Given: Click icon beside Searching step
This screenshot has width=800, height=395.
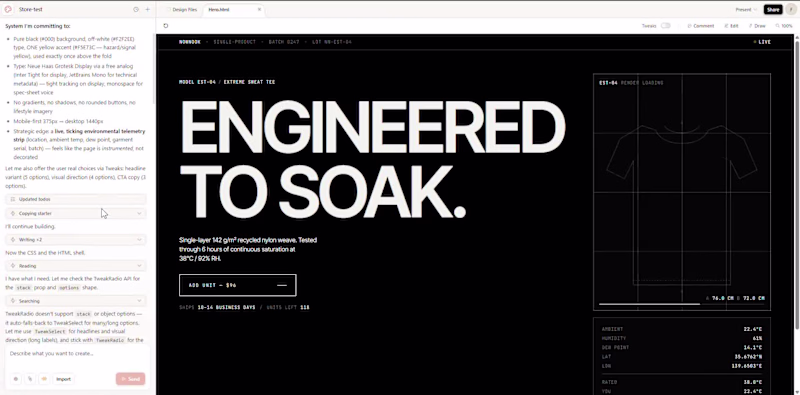Looking at the screenshot, I should 13,301.
